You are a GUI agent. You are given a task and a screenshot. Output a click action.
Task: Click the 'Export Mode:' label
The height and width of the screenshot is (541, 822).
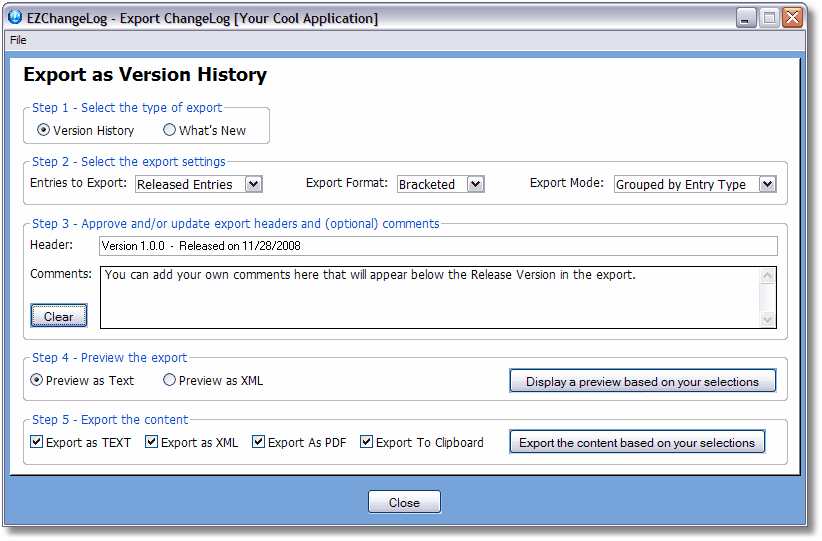[x=567, y=183]
